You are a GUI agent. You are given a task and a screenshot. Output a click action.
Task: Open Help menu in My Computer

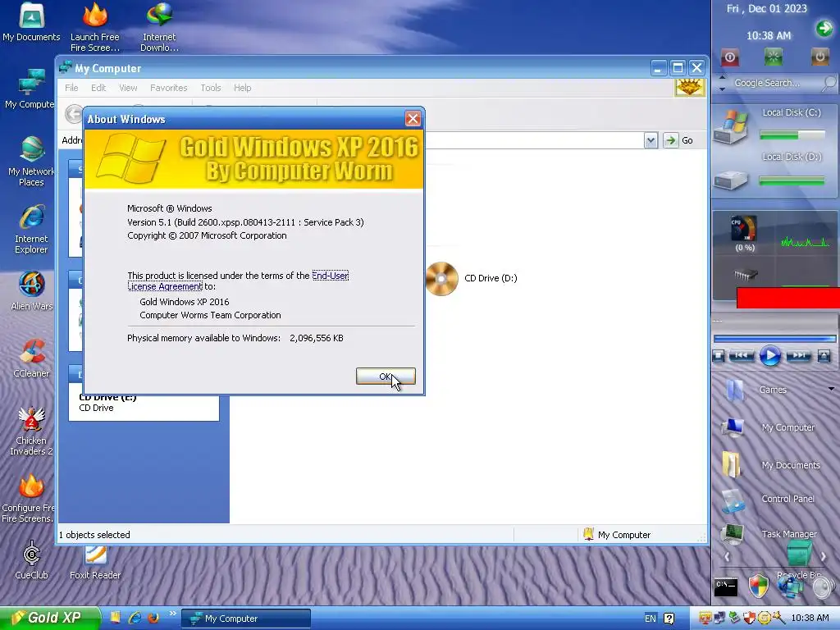point(242,88)
